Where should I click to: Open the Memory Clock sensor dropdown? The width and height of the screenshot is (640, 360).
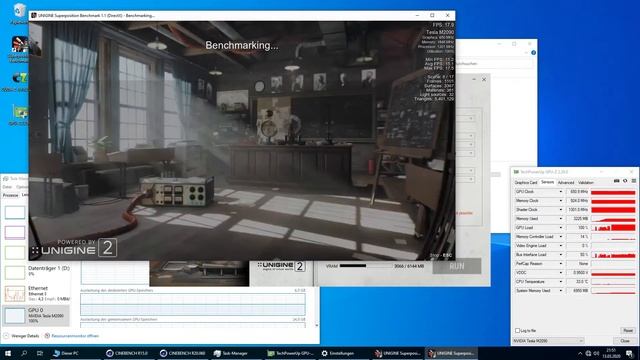(x=560, y=200)
